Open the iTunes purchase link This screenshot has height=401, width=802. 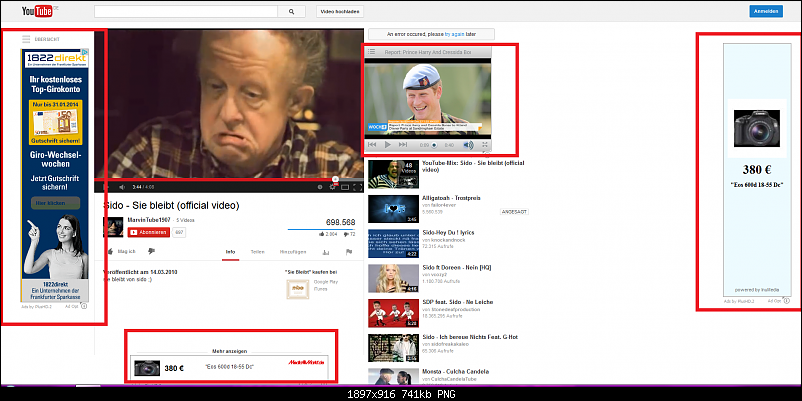pyautogui.click(x=320, y=289)
